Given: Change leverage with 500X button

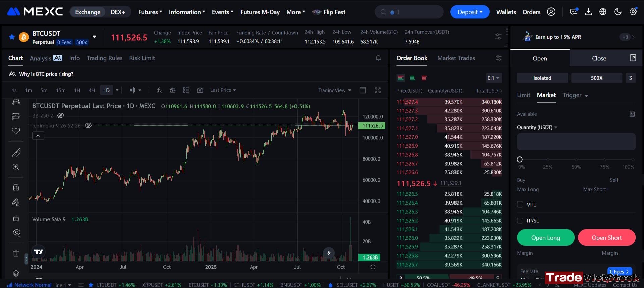Looking at the screenshot, I should coord(596,78).
